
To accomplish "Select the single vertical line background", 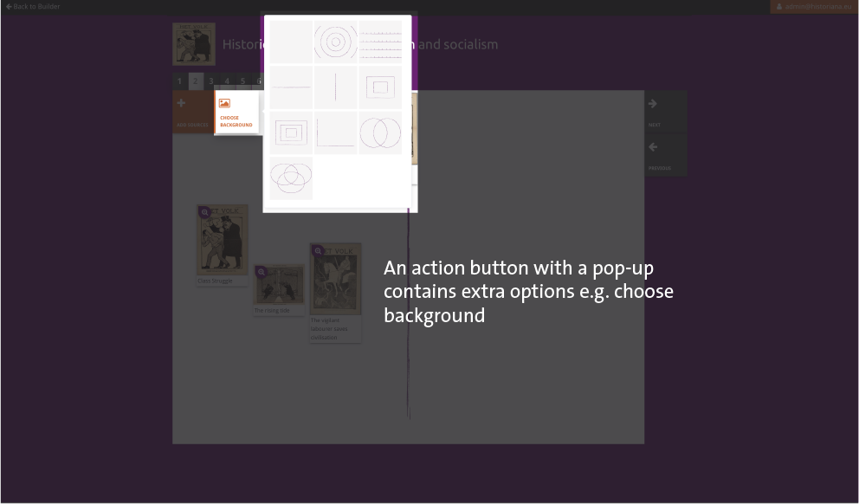I will [x=335, y=87].
